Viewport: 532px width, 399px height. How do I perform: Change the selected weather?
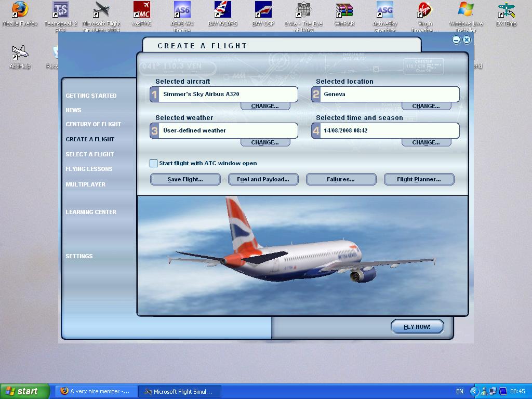coord(265,142)
